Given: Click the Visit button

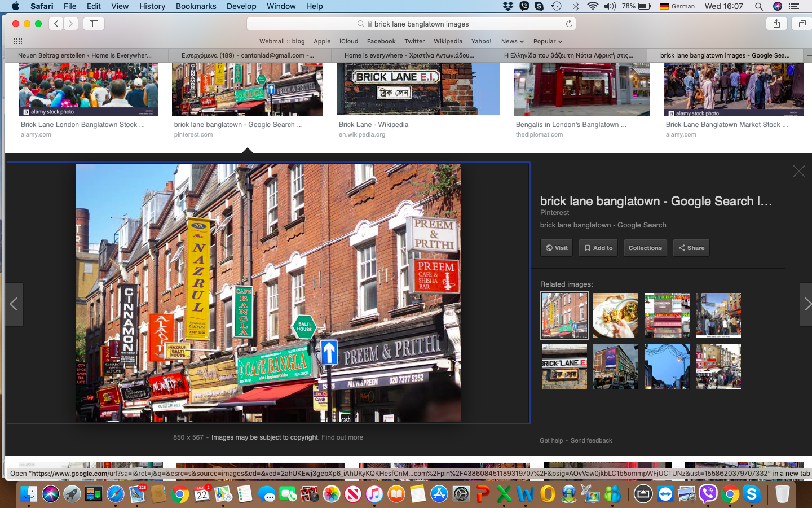Looking at the screenshot, I should pyautogui.click(x=557, y=248).
